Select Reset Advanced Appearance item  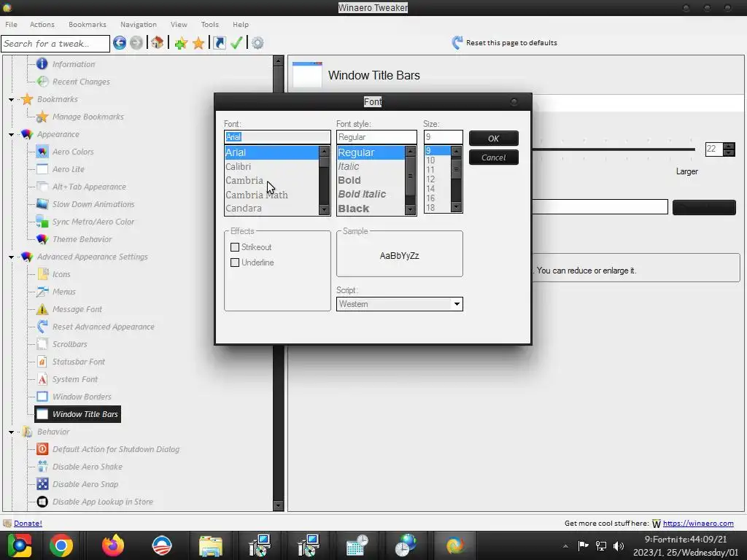click(104, 327)
